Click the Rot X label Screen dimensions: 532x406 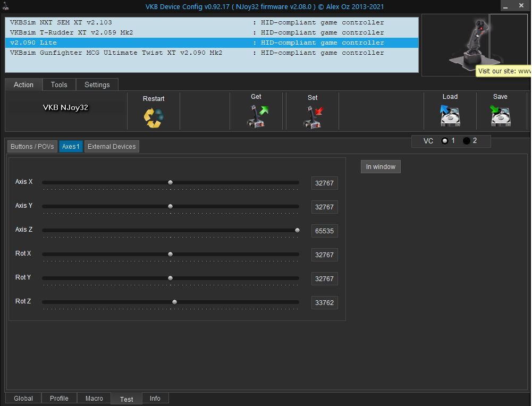click(23, 253)
